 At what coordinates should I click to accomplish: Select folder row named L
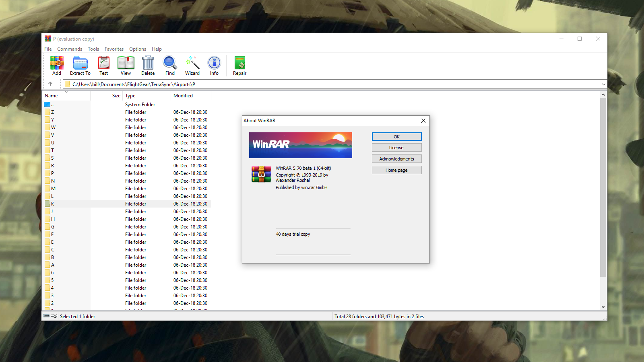coord(127,196)
